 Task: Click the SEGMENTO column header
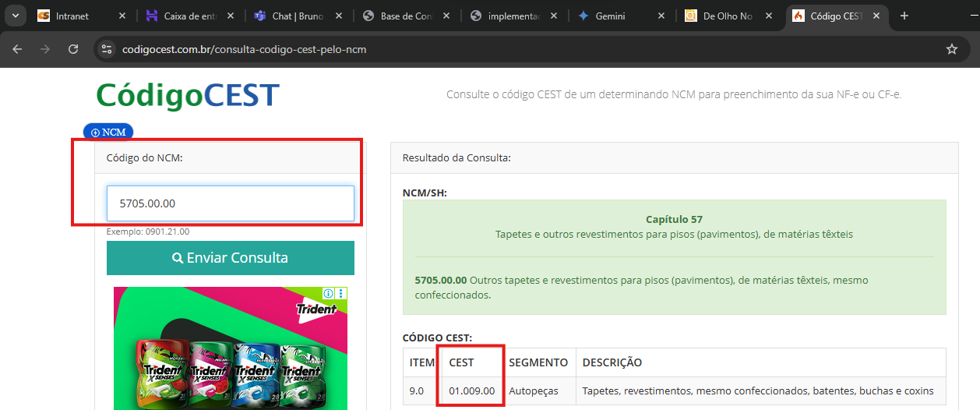(538, 362)
